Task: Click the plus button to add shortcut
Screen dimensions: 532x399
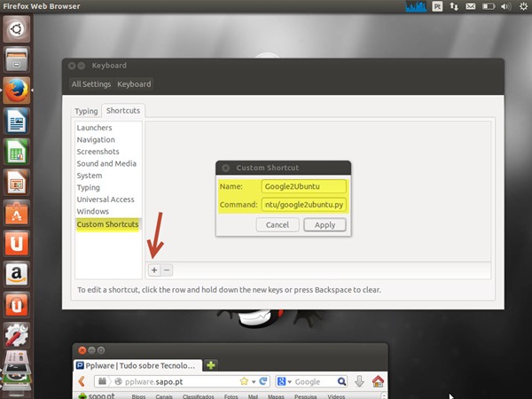Action: click(x=154, y=270)
